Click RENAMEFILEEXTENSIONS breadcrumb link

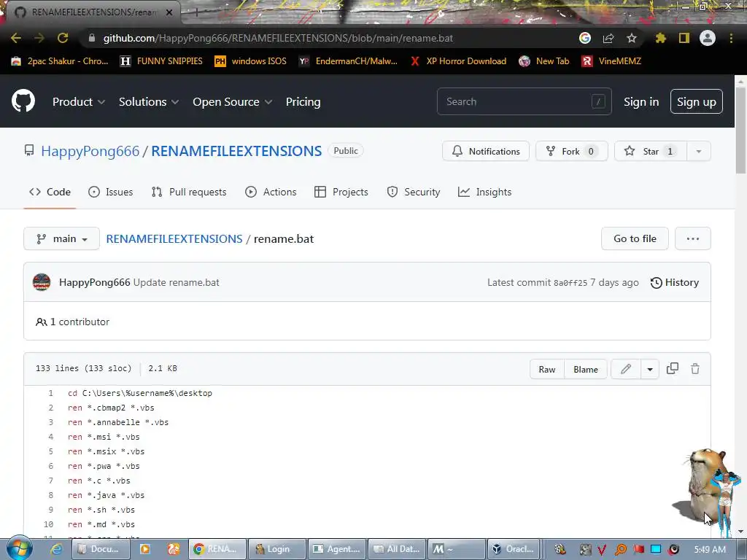click(174, 238)
